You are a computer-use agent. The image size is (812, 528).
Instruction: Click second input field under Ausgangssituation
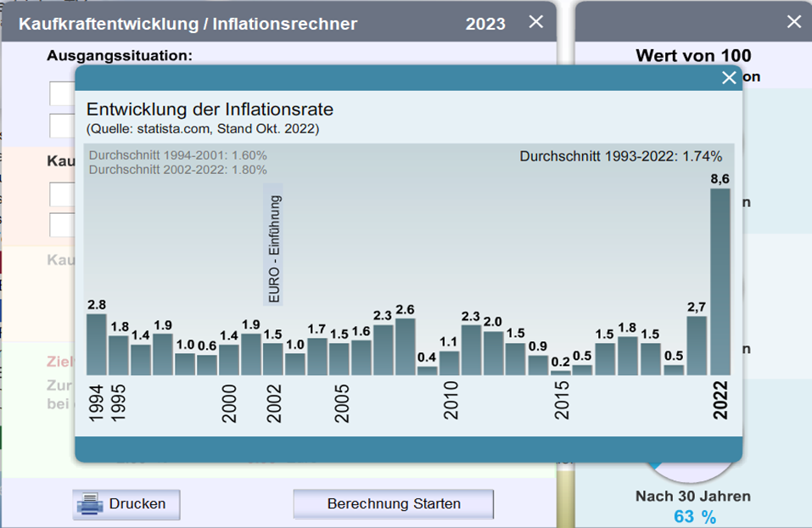click(62, 126)
